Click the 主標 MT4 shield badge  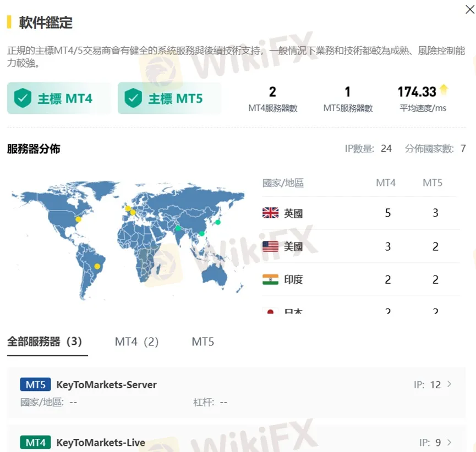point(59,98)
